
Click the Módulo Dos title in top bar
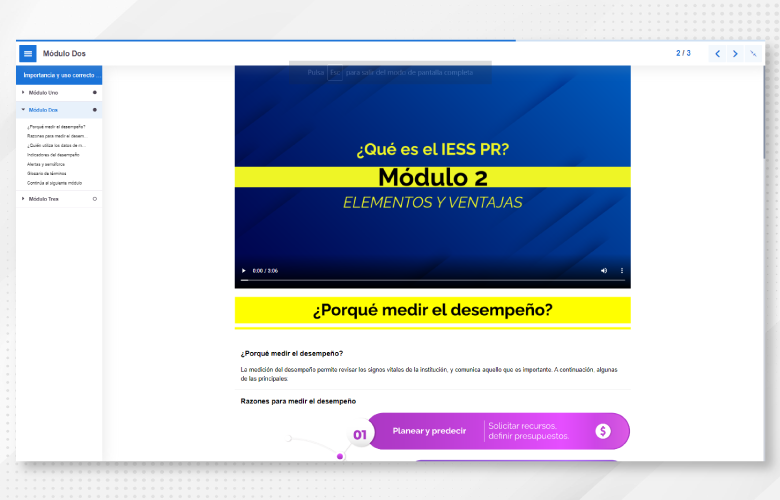(x=64, y=53)
